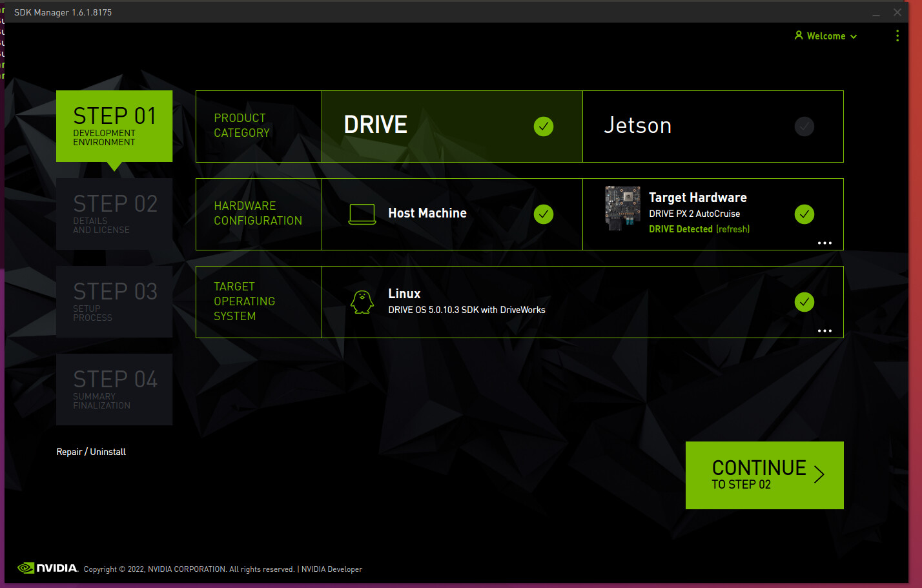Expand Target Operating System options via the ellipsis
922x588 pixels.
tap(825, 330)
